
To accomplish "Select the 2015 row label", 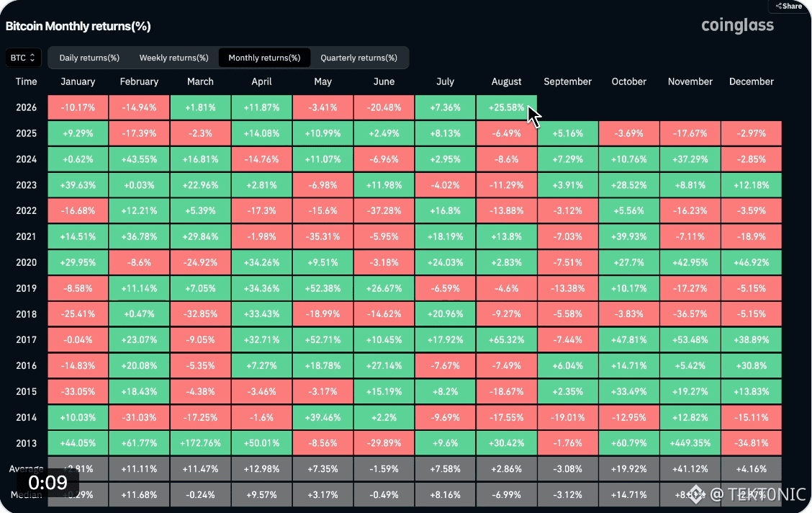I will coord(26,391).
